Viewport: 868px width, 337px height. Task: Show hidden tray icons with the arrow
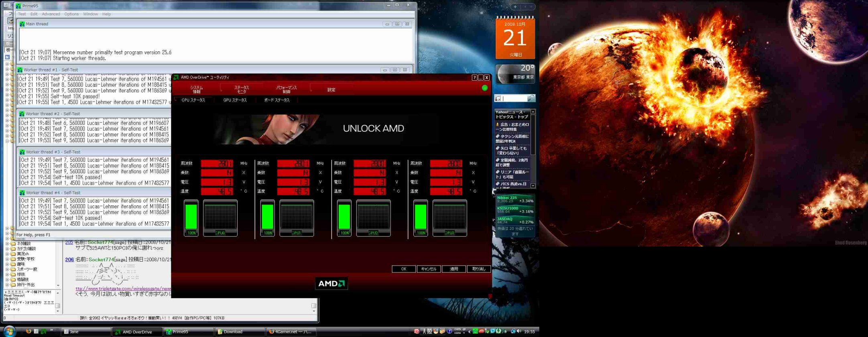point(470,331)
